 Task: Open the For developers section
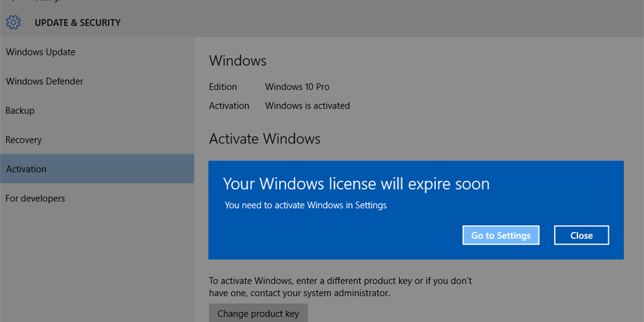35,199
